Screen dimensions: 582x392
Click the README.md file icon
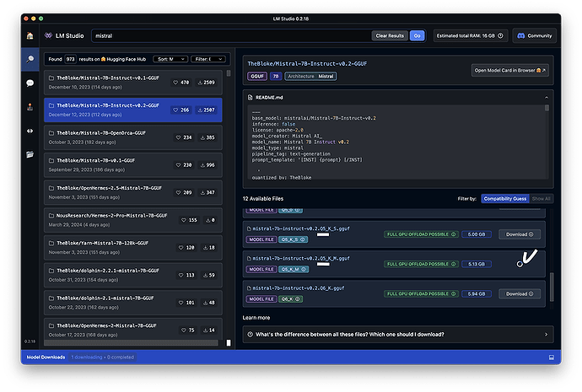[251, 98]
